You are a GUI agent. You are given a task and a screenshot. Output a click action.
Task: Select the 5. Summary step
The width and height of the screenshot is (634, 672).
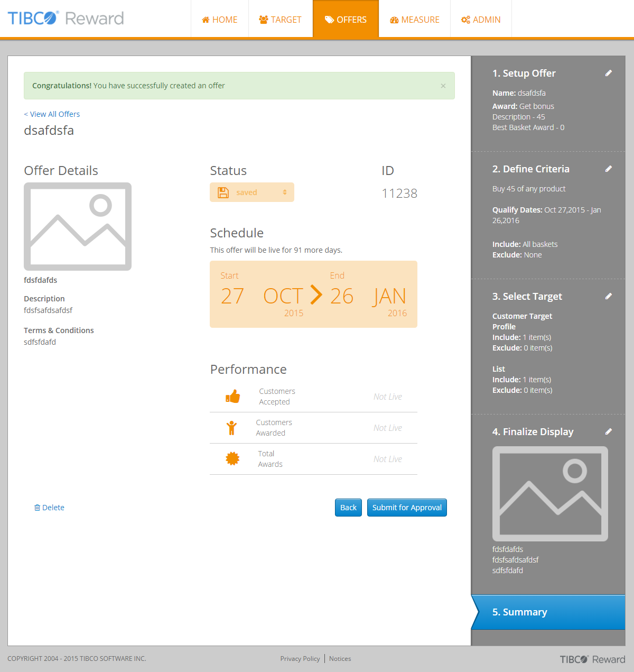[548, 612]
